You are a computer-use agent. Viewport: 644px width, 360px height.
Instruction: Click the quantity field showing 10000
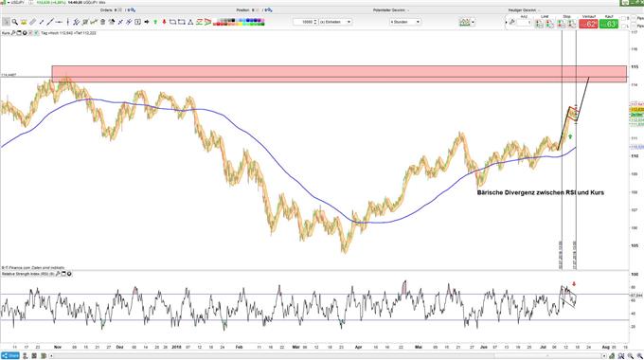pyautogui.click(x=305, y=22)
